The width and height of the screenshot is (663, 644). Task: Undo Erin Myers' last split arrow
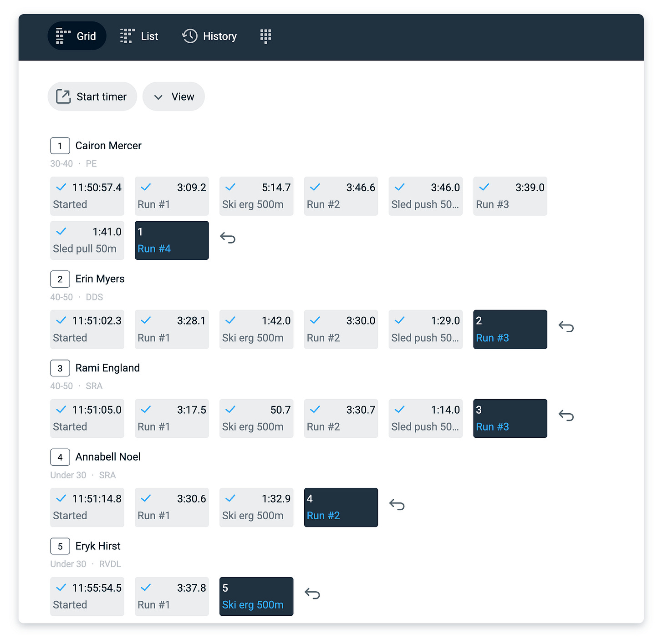566,327
